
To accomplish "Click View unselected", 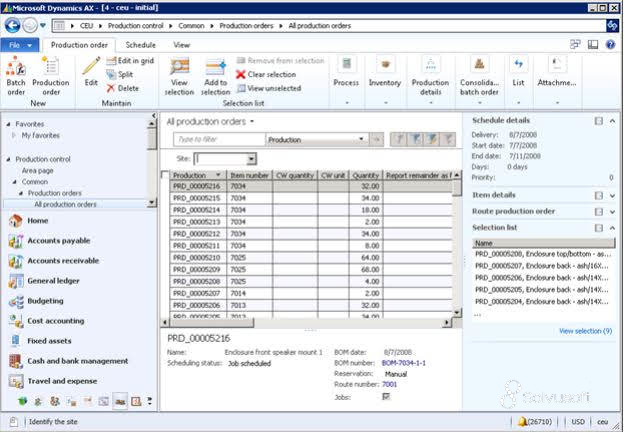I will (269, 88).
